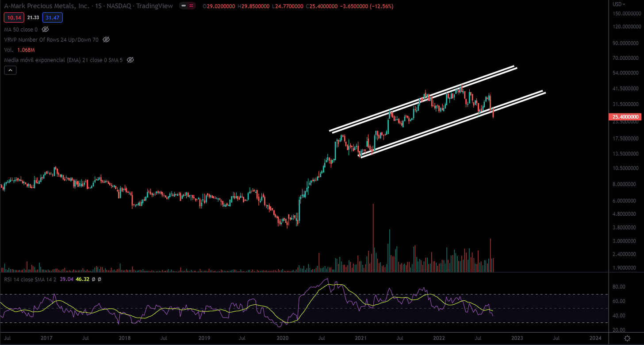Viewport: 644px width, 345px height.
Task: Click the current price label 25.4000000
Action: [625, 117]
